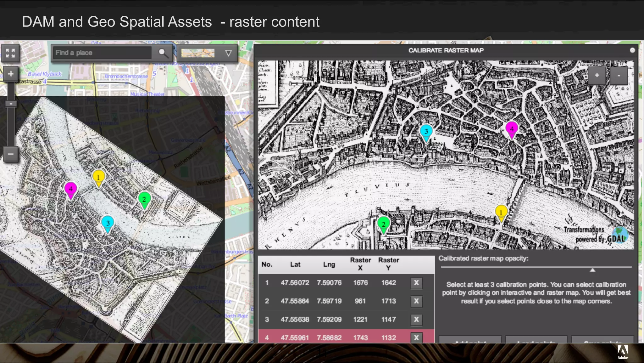Zoom out the raster map with minus
644x363 pixels.
coord(619,75)
